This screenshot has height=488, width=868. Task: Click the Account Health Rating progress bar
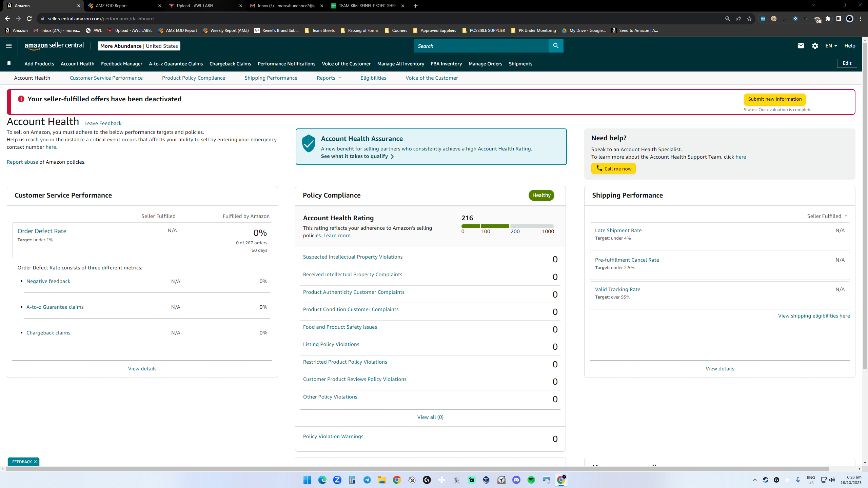point(508,226)
